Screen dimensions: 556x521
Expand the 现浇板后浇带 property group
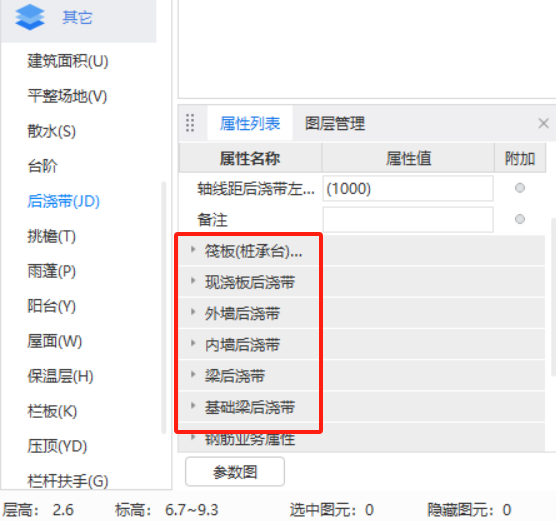193,281
